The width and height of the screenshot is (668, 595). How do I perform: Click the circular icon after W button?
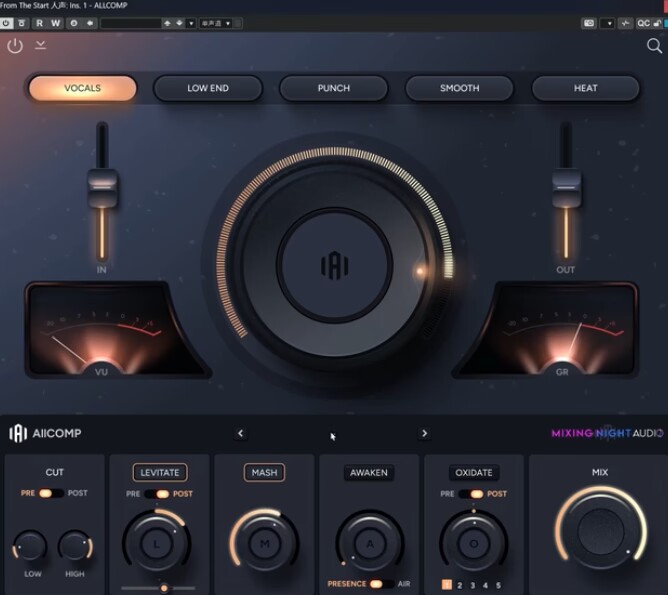point(74,23)
